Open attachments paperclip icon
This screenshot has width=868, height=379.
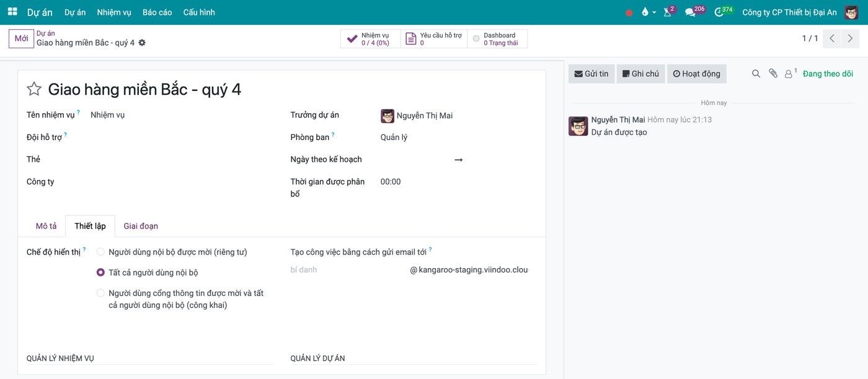click(x=773, y=74)
